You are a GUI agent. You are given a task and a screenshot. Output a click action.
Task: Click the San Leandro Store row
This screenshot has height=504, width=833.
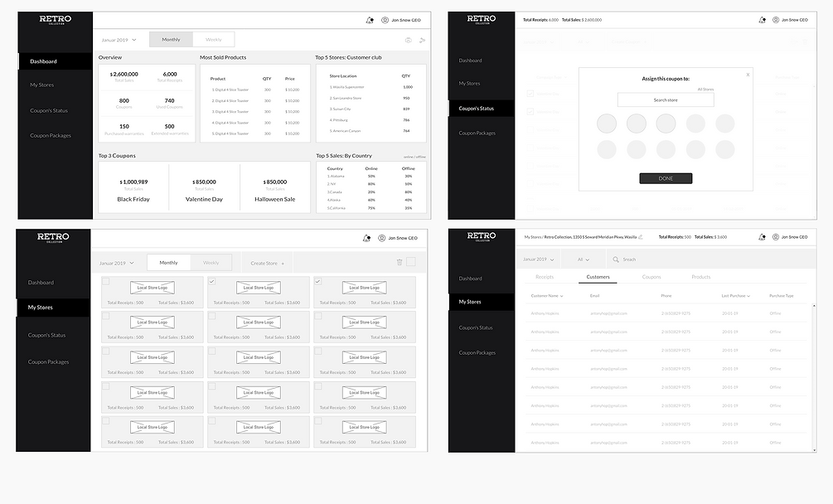click(370, 99)
